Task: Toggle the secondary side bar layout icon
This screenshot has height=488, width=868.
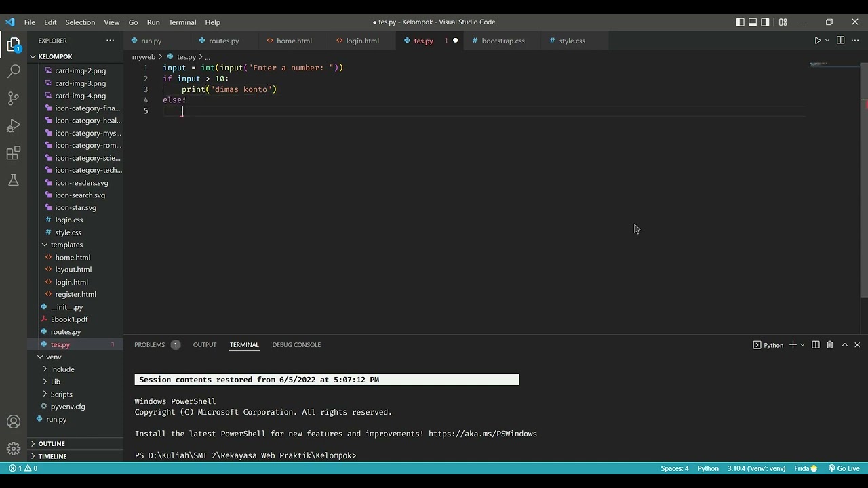Action: point(766,22)
